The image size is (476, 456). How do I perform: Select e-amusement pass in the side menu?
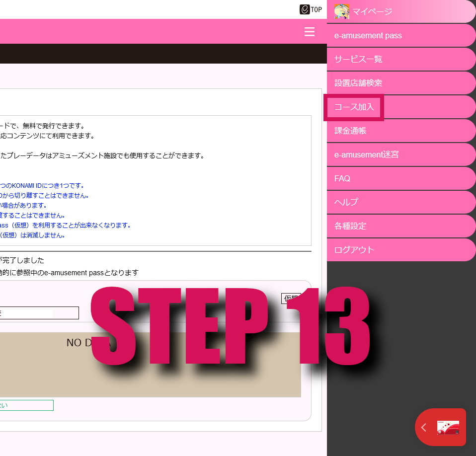coord(368,35)
